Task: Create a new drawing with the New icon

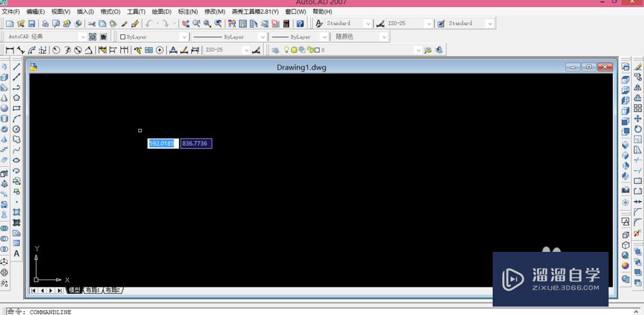Action: [10, 24]
